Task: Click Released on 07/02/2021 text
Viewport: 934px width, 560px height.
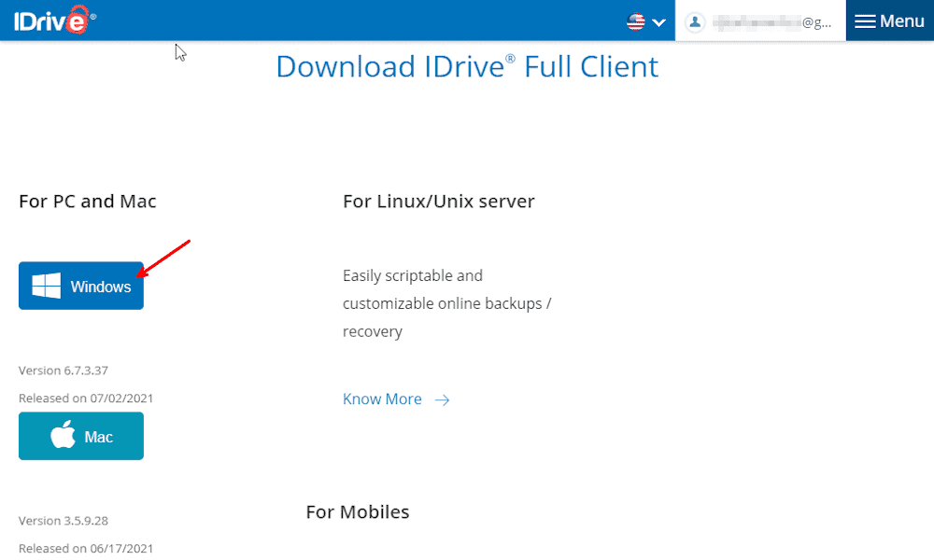Action: pyautogui.click(x=86, y=399)
